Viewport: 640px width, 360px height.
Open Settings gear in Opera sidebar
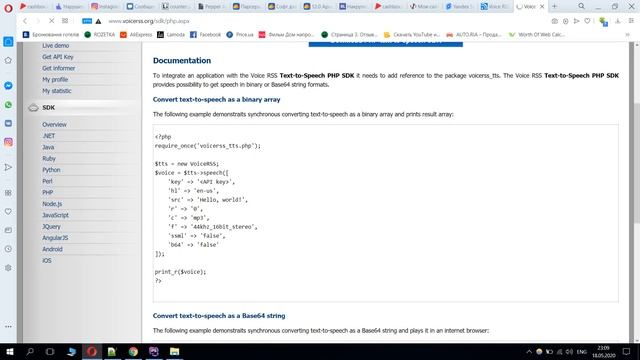[8, 268]
